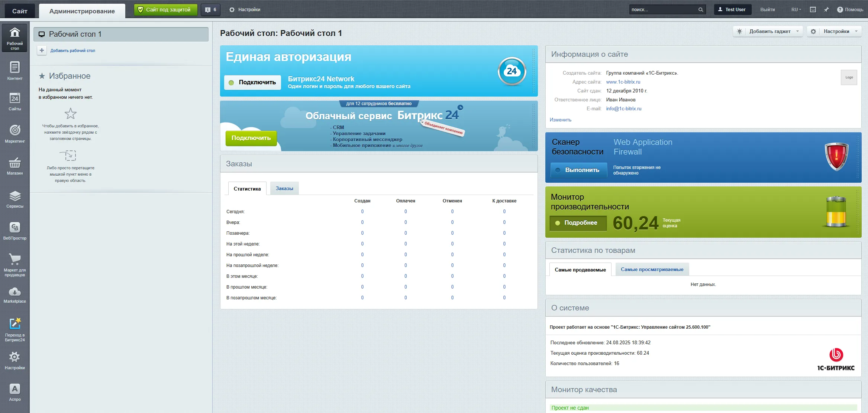Click the info@1c-bitrix.ru email link

tap(624, 109)
